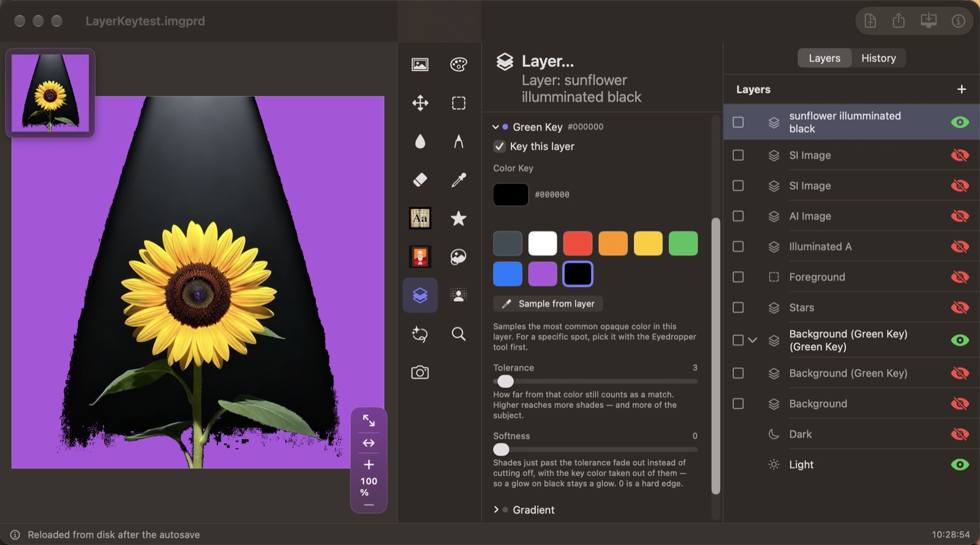This screenshot has width=980, height=545.
Task: Click the Color Key black color well
Action: coord(511,195)
